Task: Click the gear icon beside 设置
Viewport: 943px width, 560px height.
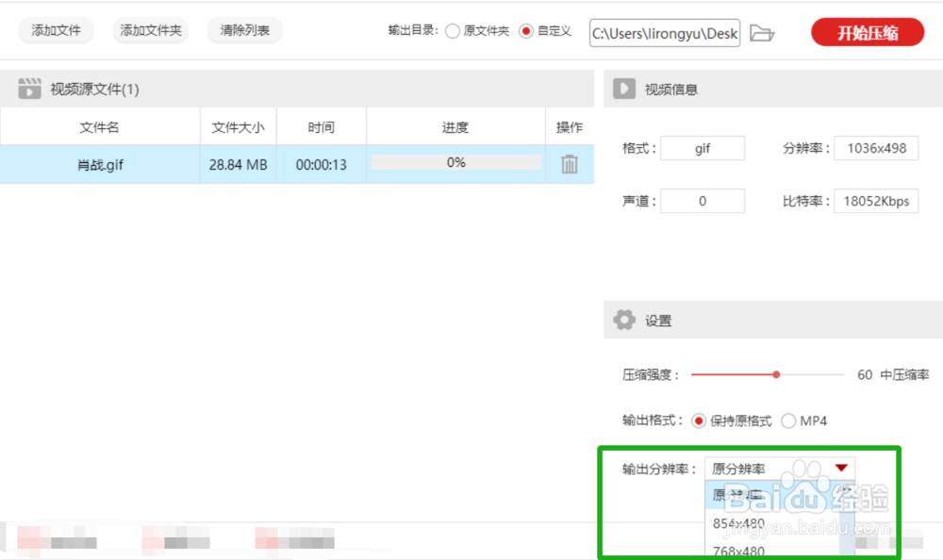Action: pyautogui.click(x=623, y=320)
